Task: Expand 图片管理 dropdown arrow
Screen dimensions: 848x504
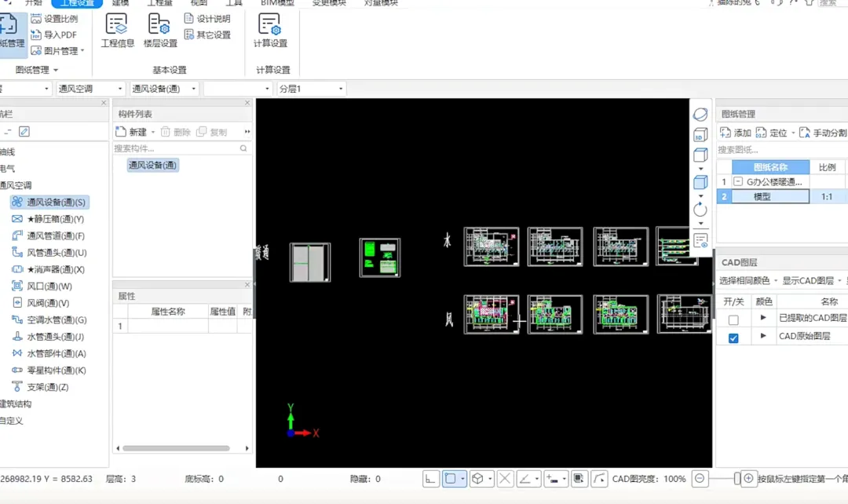Action: coord(82,51)
